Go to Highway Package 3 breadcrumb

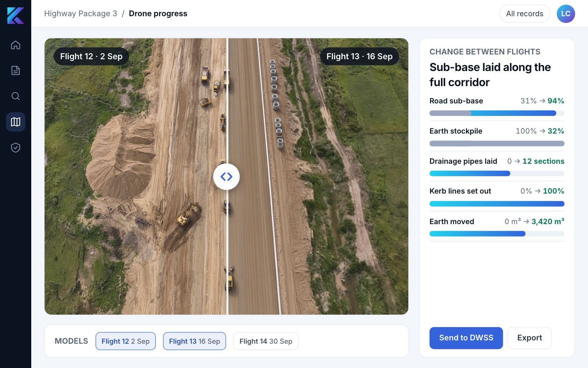coord(80,14)
